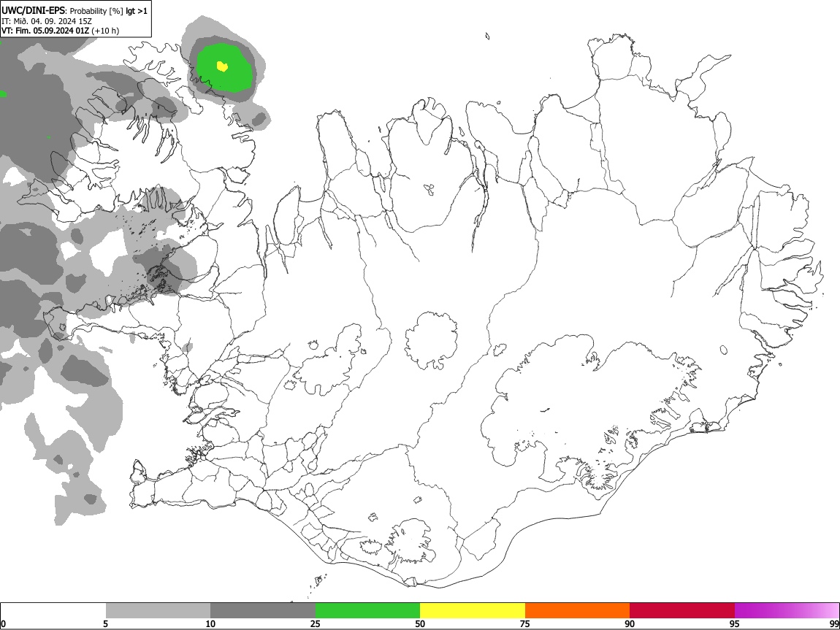Click legend tick label 5
This screenshot has width=840, height=630.
(105, 624)
